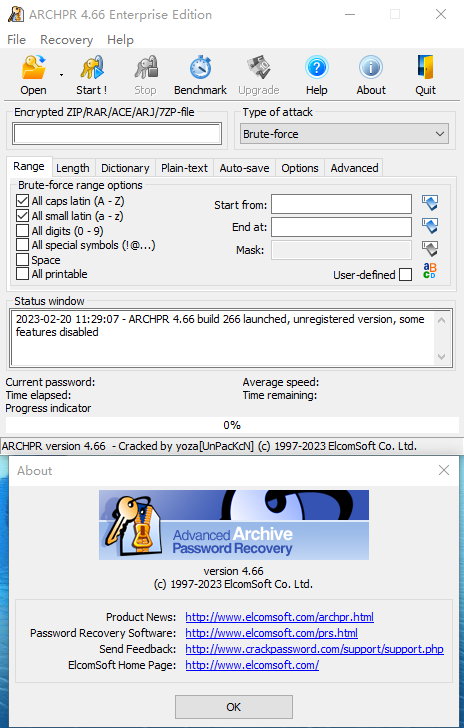Tick the All printable checkbox
The image size is (464, 728).
coord(22,273)
